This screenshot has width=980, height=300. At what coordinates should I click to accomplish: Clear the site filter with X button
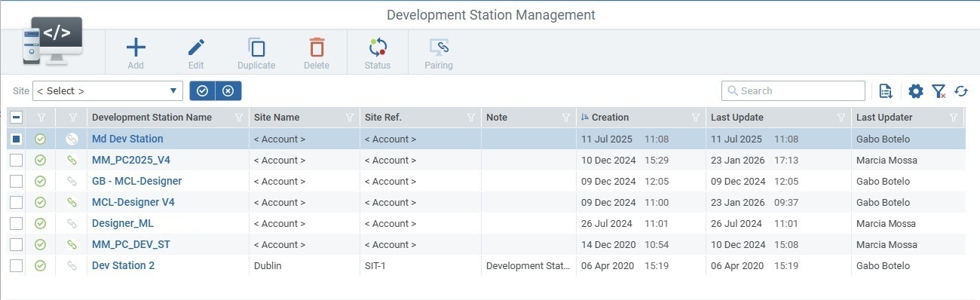coord(228,90)
